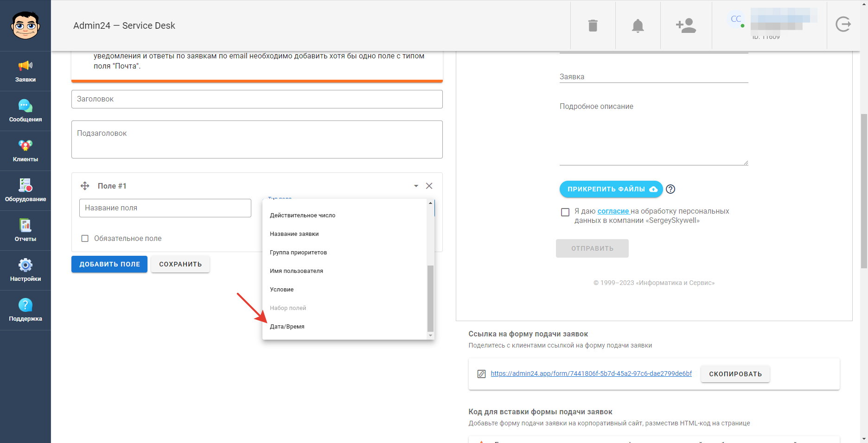Focus the Название поля input
868x443 pixels.
[165, 208]
